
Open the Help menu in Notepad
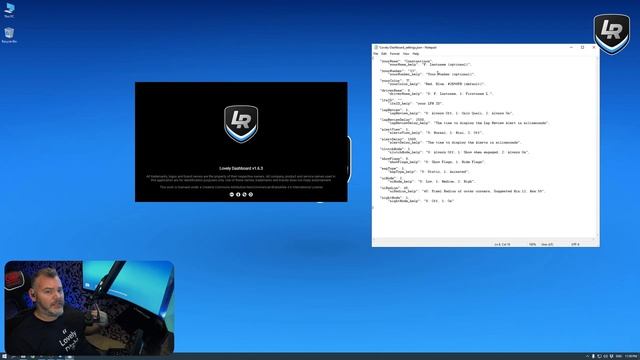pos(416,53)
